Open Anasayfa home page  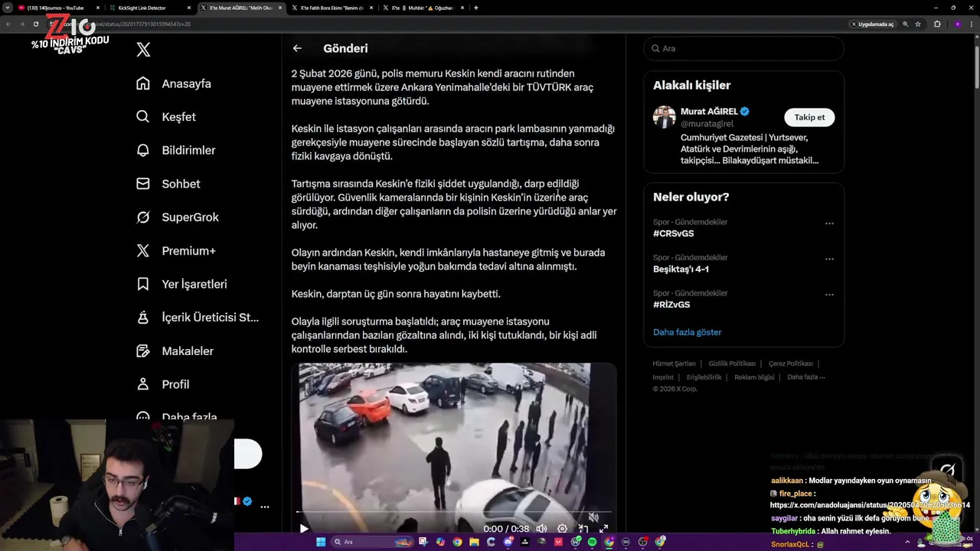click(x=173, y=83)
